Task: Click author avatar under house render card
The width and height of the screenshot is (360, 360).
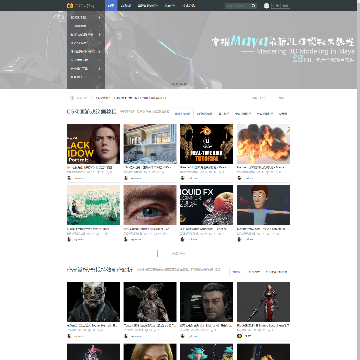Action: [126, 178]
